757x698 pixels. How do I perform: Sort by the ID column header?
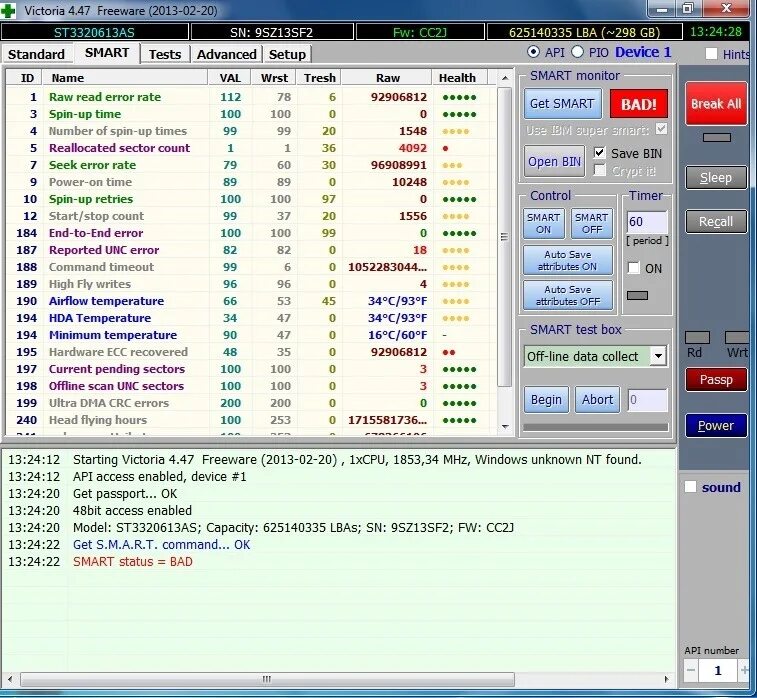[x=24, y=78]
